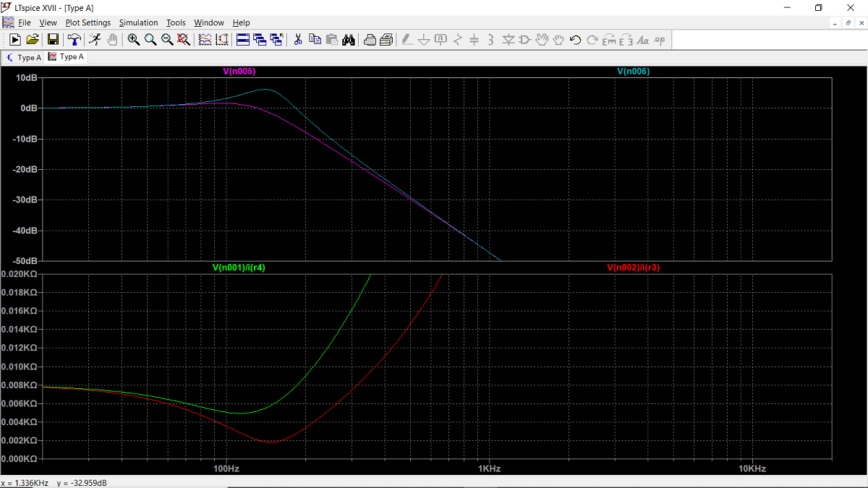Image resolution: width=868 pixels, height=488 pixels.
Task: Minimize the inner document window
Action: click(x=835, y=22)
